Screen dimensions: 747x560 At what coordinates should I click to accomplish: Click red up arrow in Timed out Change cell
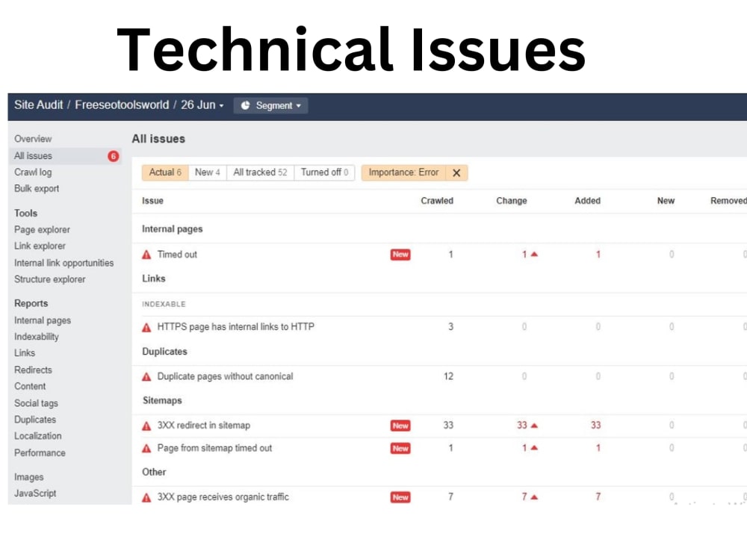[x=535, y=255]
